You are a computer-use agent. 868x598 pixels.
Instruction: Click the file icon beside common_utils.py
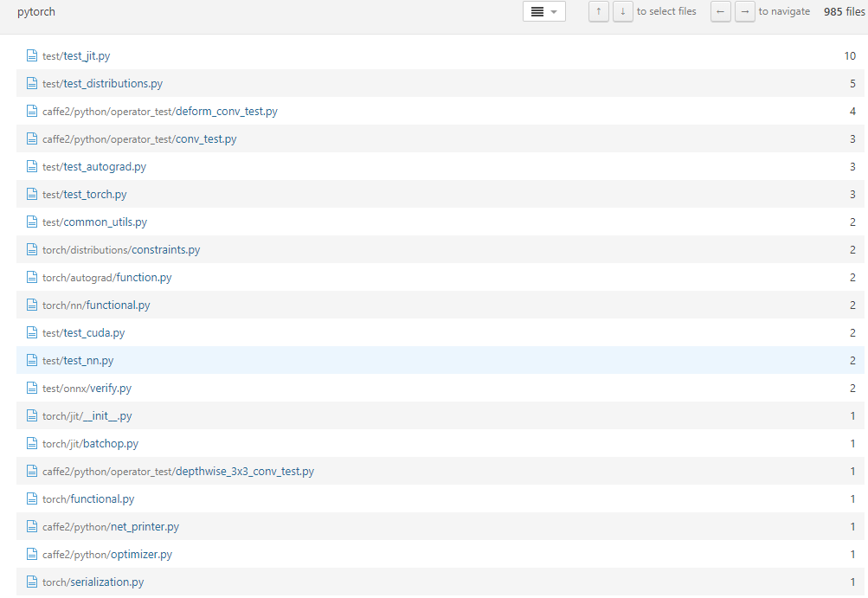click(x=32, y=222)
